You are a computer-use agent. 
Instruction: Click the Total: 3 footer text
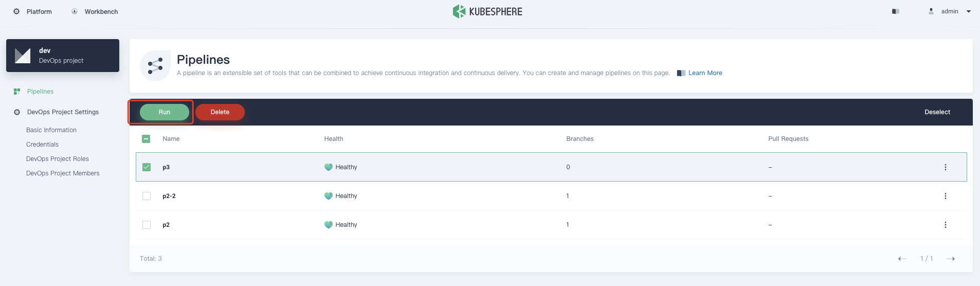(x=151, y=259)
